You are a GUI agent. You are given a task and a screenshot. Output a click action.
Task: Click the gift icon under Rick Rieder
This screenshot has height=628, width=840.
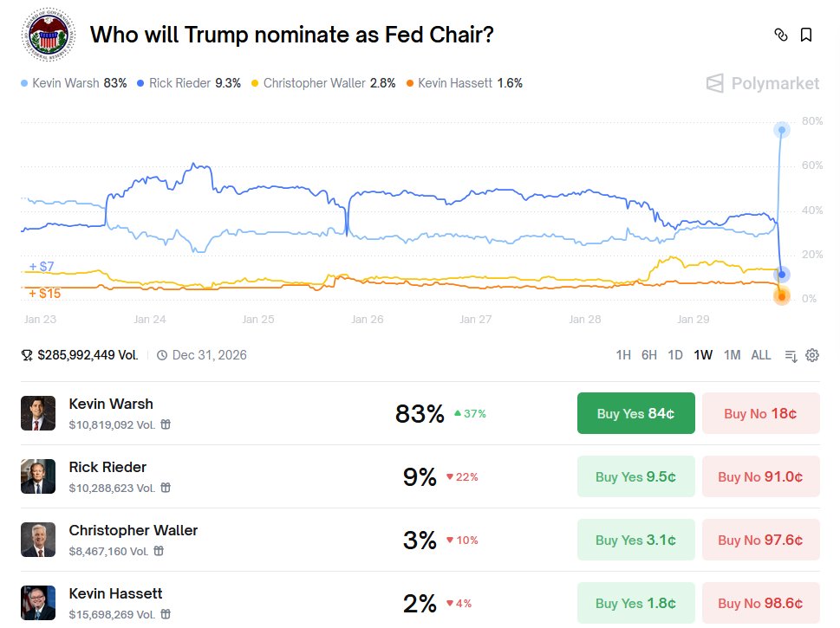click(x=166, y=488)
